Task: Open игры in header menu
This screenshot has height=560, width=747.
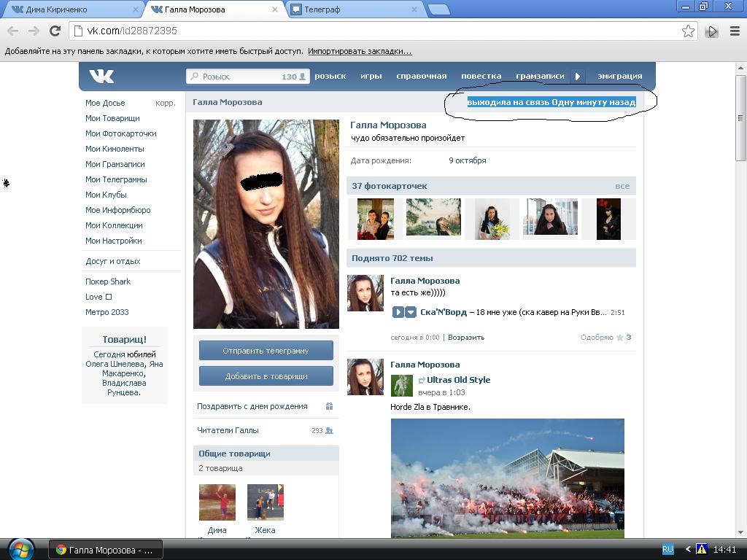Action: click(371, 76)
